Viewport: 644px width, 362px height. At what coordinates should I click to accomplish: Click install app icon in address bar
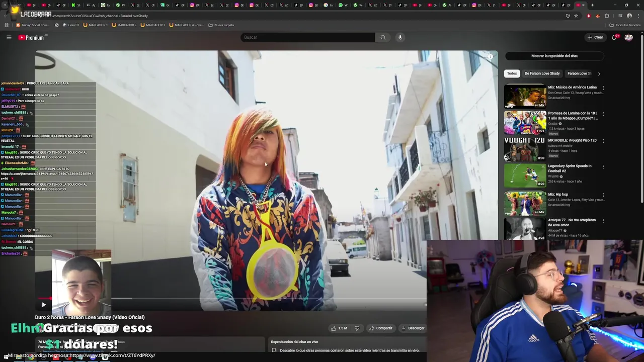coord(568,16)
